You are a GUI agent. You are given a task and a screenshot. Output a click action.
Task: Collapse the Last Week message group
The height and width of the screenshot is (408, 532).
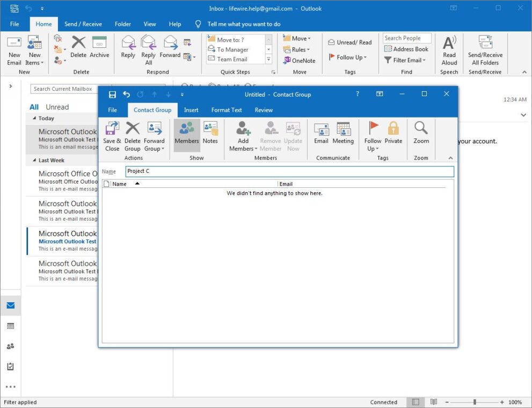click(34, 161)
